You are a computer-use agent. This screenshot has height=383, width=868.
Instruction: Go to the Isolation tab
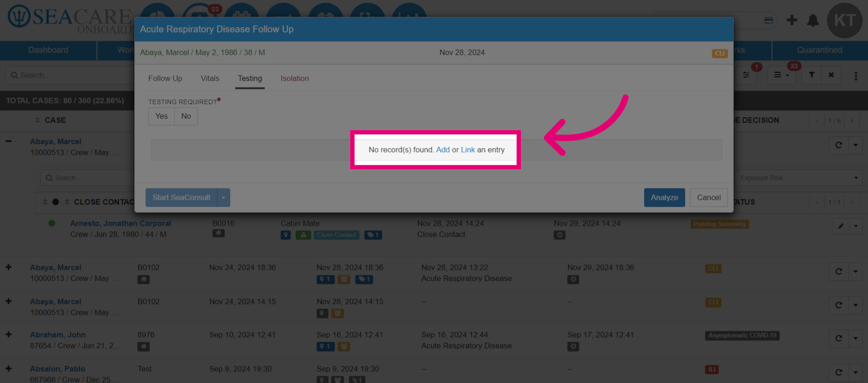[295, 78]
